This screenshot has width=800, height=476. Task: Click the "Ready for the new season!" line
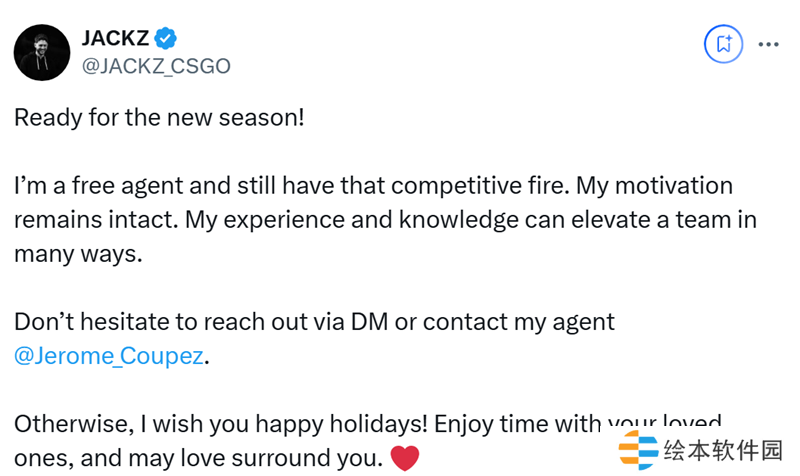158,118
